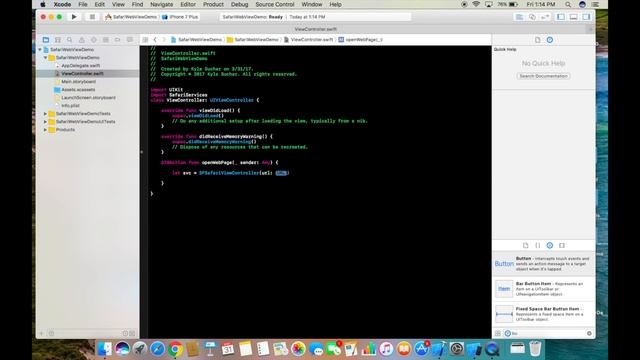Image resolution: width=640 pixels, height=360 pixels.
Task: Open the Find navigator magnifier icon
Action: pyautogui.click(x=69, y=40)
